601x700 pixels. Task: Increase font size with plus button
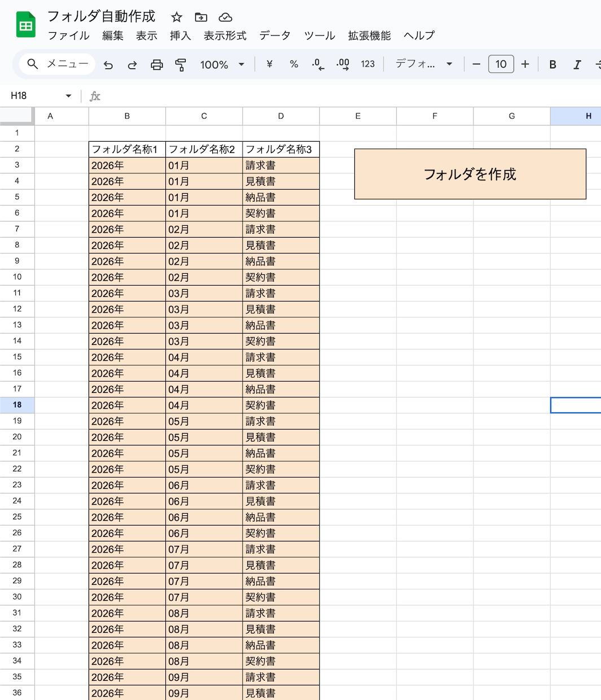point(525,64)
